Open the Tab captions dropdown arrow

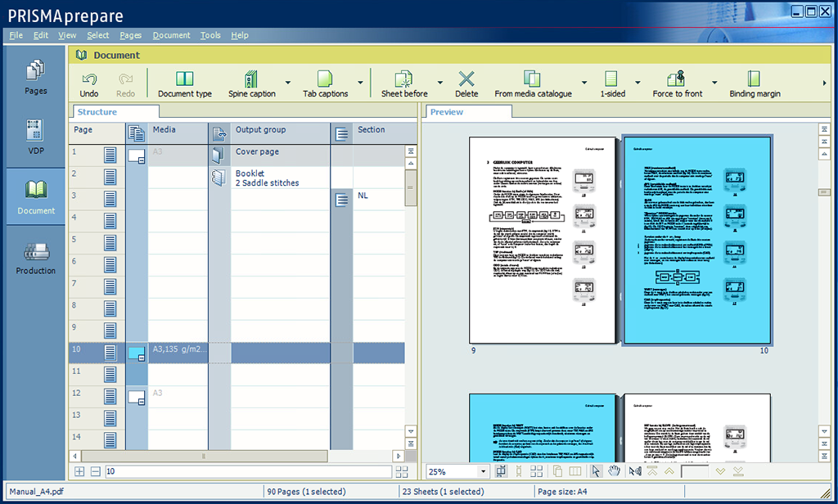[x=360, y=83]
